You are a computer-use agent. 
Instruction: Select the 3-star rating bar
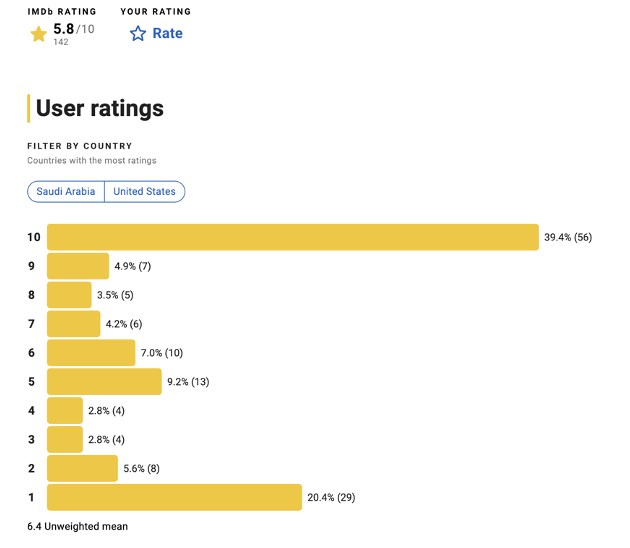point(65,440)
